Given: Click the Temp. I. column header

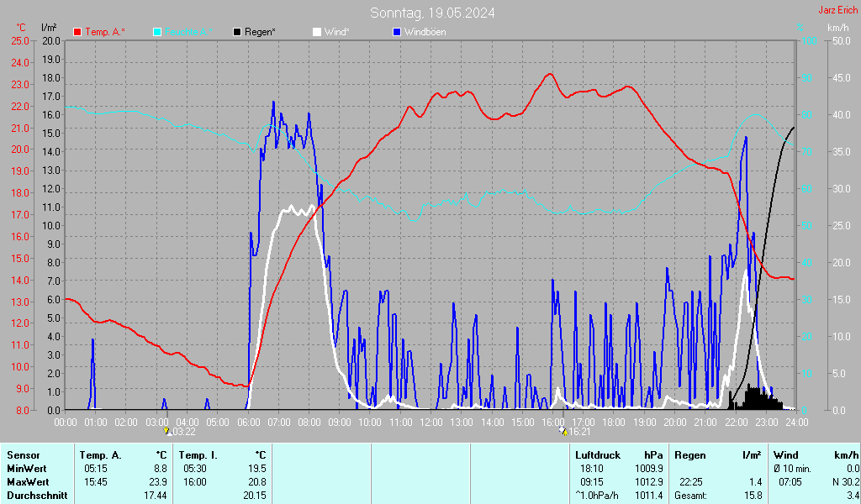Looking at the screenshot, I should [198, 454].
